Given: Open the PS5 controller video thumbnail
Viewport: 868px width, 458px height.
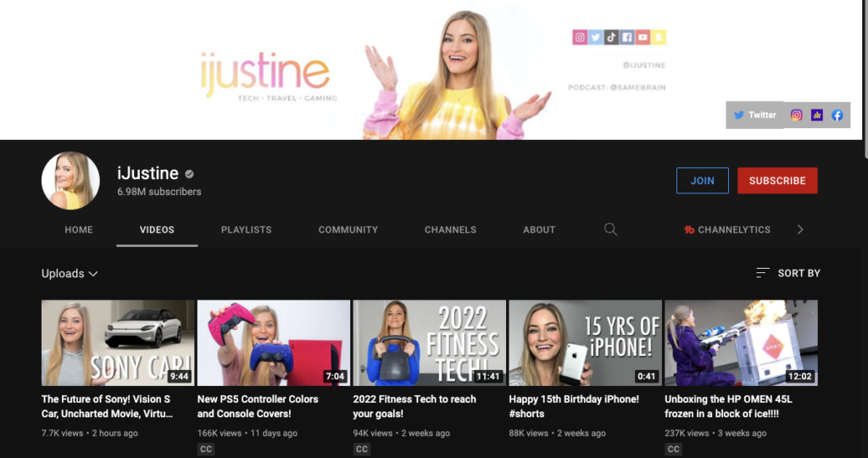Looking at the screenshot, I should 274,343.
